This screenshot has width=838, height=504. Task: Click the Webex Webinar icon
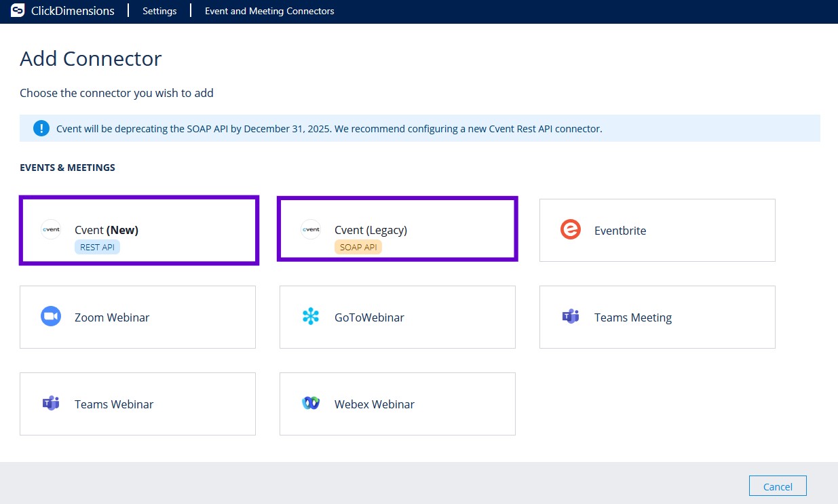(x=311, y=404)
